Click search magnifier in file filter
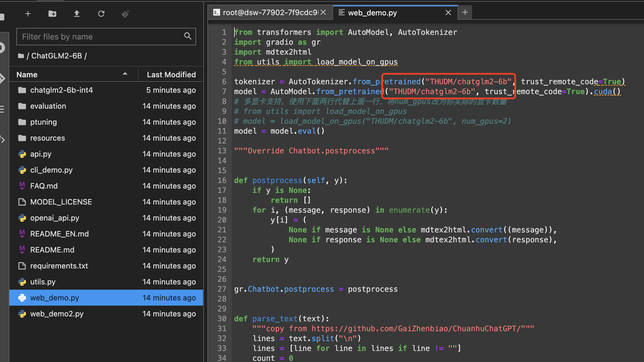 click(188, 36)
